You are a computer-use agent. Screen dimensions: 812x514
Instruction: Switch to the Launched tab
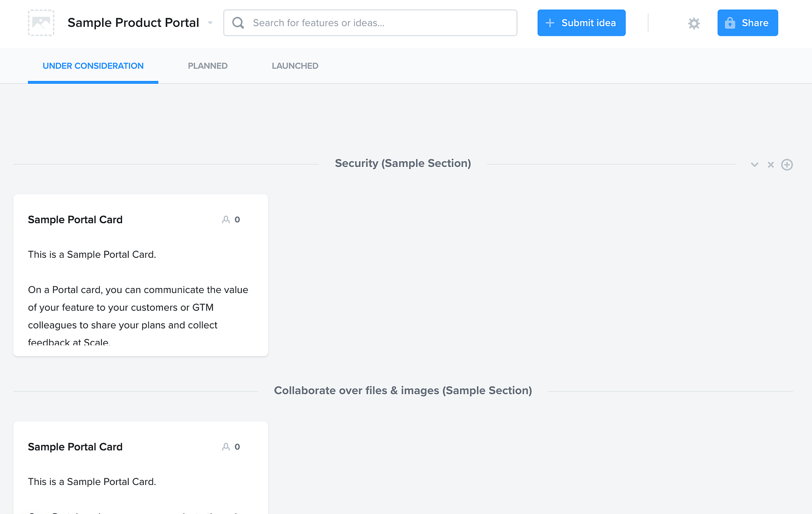(295, 66)
